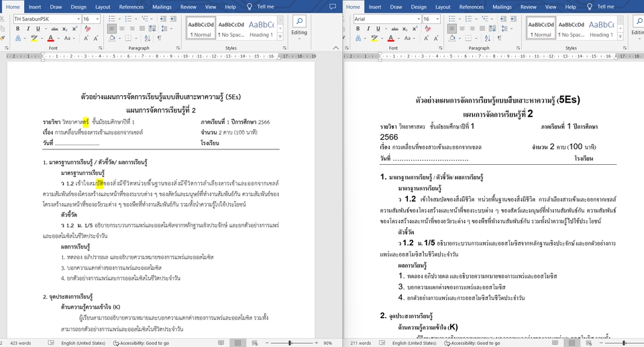
Task: Apply Strikethrough in the left Word window
Action: click(x=54, y=29)
